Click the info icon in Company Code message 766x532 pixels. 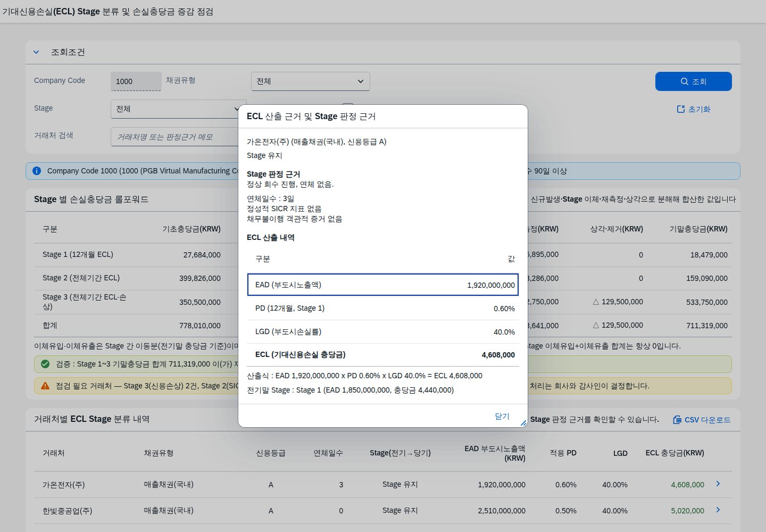click(x=37, y=171)
